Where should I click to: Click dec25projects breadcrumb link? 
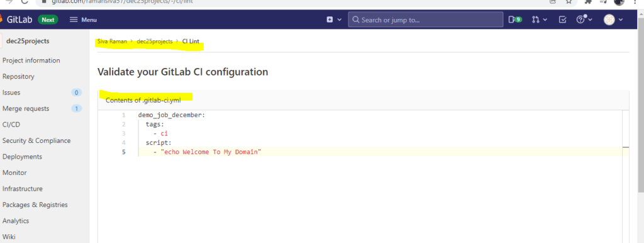click(x=155, y=42)
